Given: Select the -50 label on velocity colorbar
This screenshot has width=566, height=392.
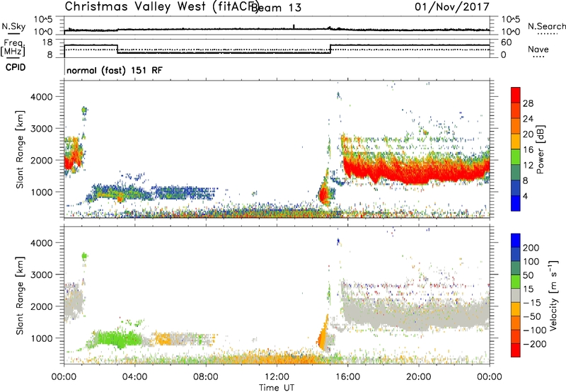Looking at the screenshot, I should [532, 316].
